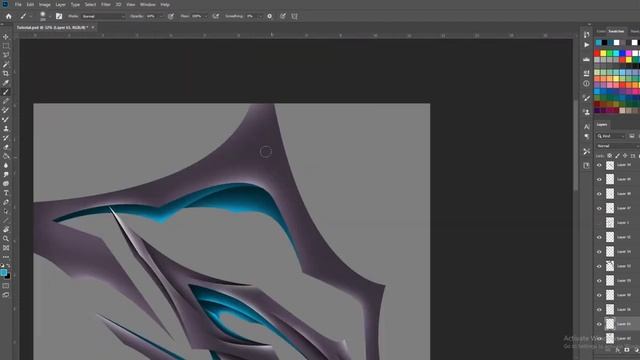Click the Smoothing value field
The image size is (640, 360).
point(250,16)
